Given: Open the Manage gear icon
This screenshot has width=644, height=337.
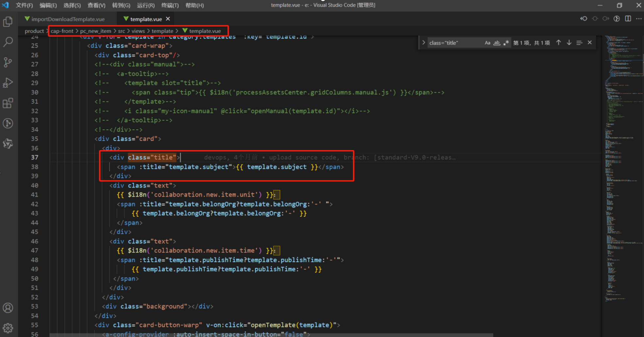Looking at the screenshot, I should (8, 328).
